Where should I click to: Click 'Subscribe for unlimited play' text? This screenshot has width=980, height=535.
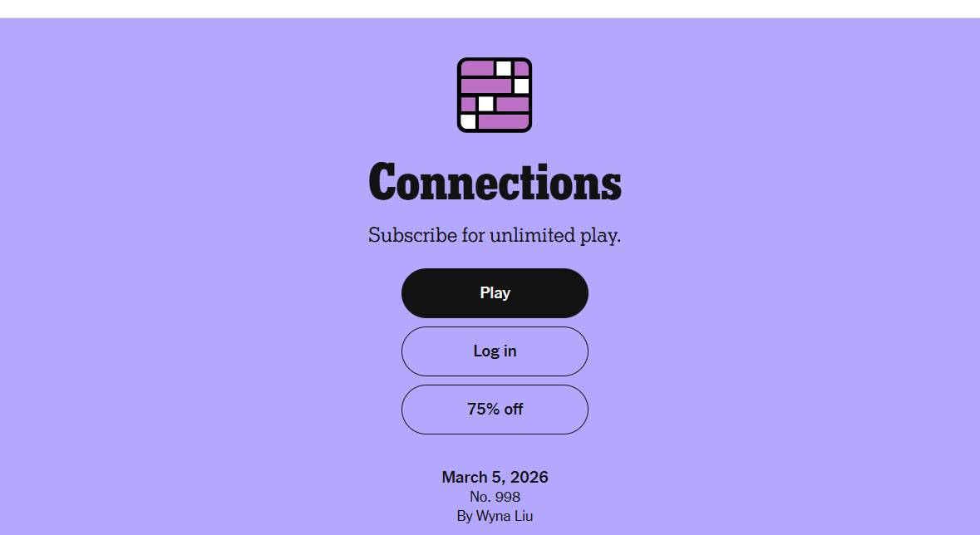pos(495,235)
